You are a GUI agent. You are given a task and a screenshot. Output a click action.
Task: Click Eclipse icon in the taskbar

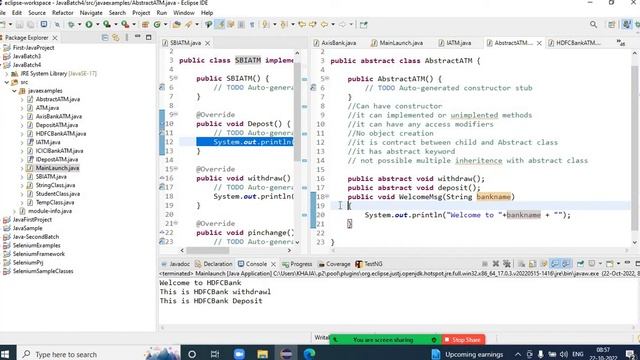click(x=286, y=353)
